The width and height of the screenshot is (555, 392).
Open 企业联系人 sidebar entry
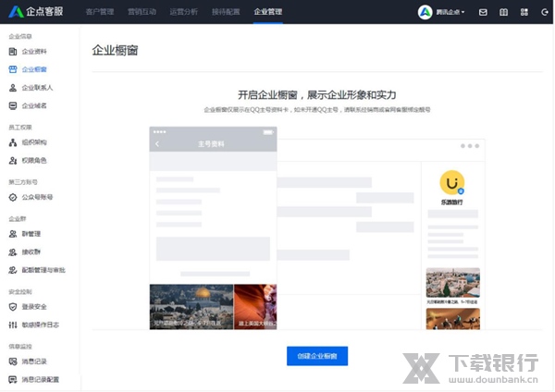[37, 88]
